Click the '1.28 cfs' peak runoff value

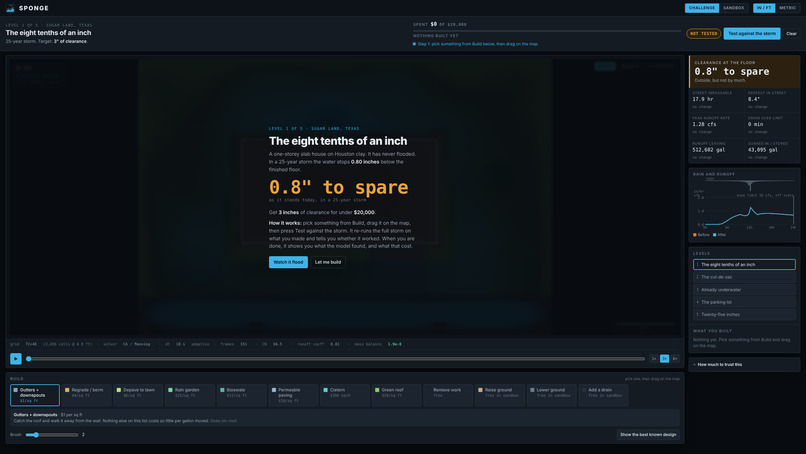tap(704, 124)
